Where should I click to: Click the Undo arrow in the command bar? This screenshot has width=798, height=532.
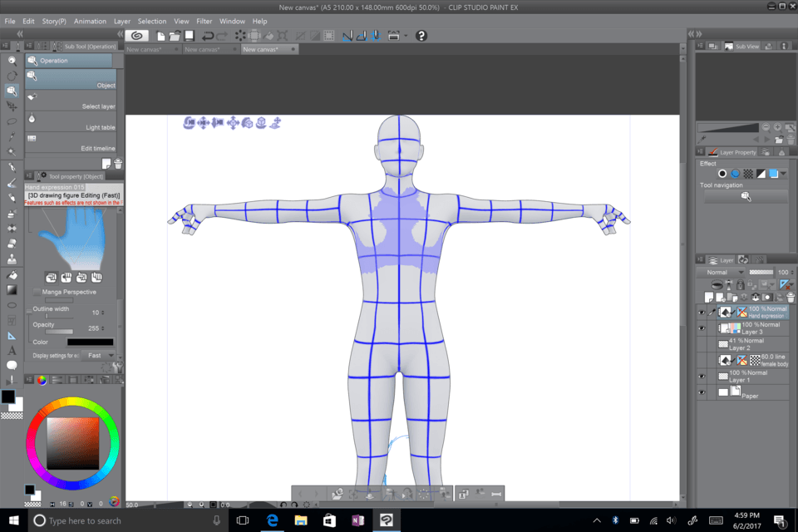pyautogui.click(x=208, y=36)
